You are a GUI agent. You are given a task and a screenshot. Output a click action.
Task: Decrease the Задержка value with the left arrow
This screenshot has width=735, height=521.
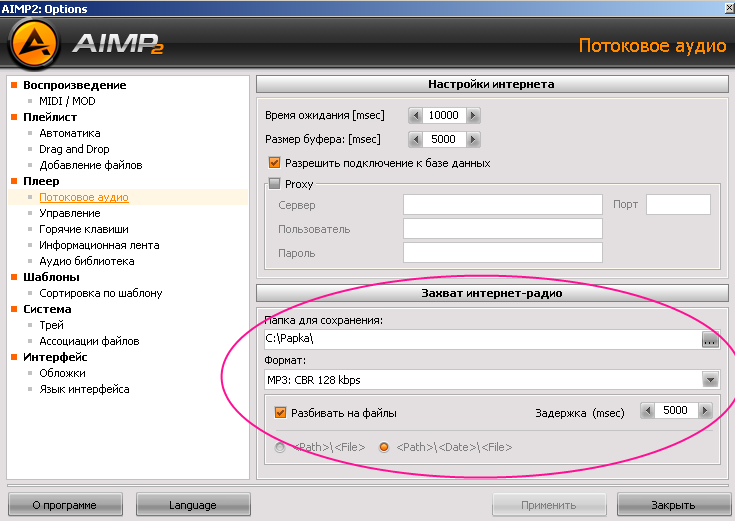coord(647,411)
